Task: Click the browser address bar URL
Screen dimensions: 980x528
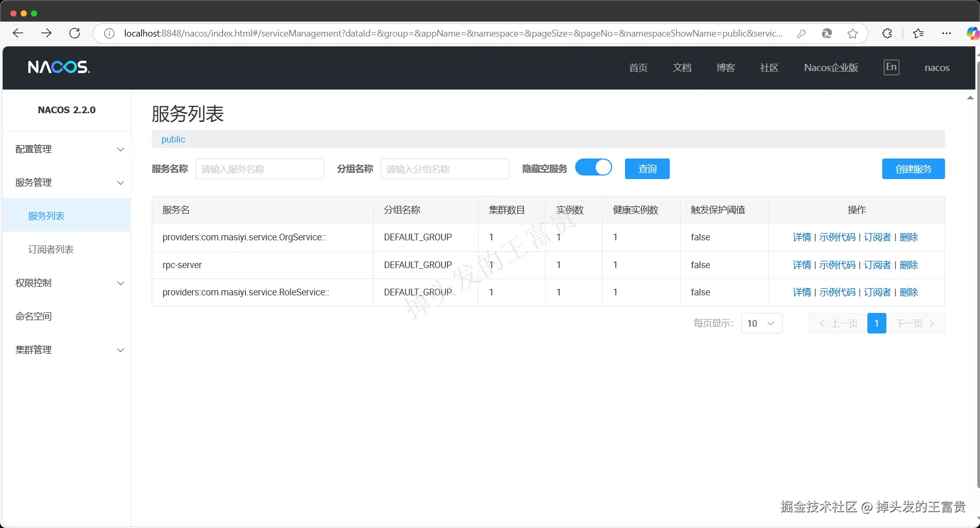Action: coord(453,33)
